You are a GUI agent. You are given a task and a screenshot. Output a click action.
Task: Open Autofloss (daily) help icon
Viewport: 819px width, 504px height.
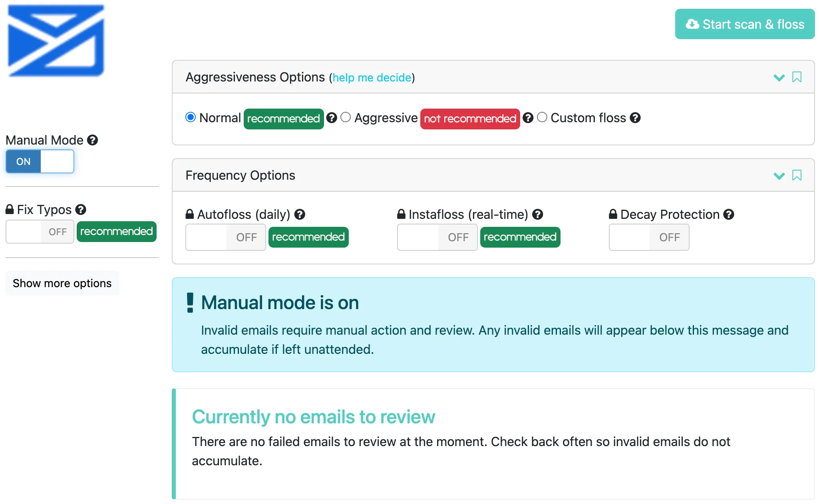click(x=300, y=214)
